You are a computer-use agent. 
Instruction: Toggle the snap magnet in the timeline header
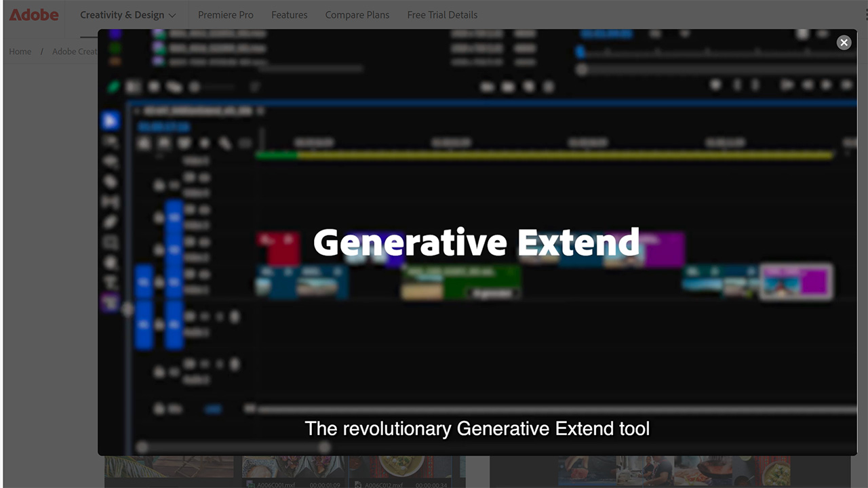click(x=163, y=143)
